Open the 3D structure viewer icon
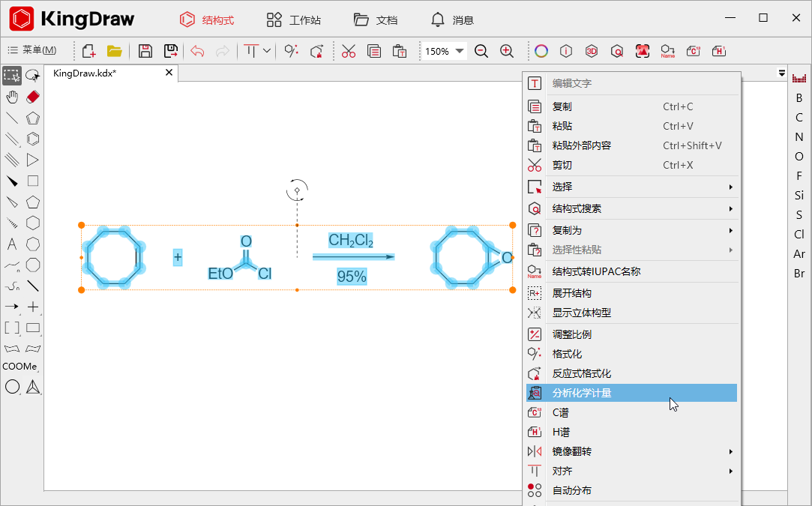The image size is (812, 506). tap(592, 51)
